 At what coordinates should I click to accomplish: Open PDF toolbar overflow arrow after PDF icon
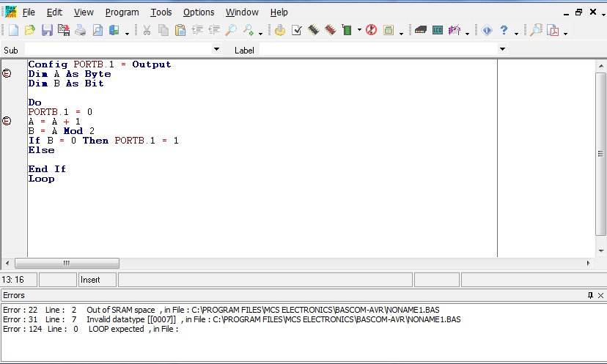[x=565, y=34]
